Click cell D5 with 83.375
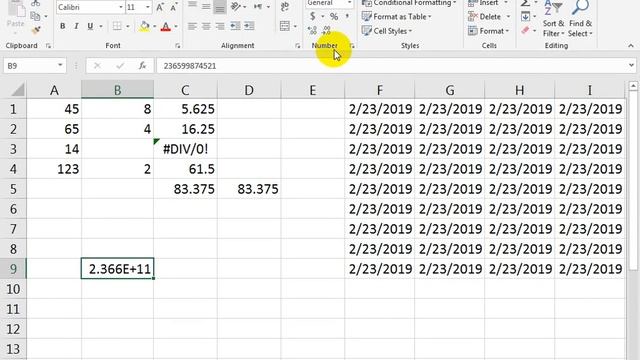 tap(249, 189)
